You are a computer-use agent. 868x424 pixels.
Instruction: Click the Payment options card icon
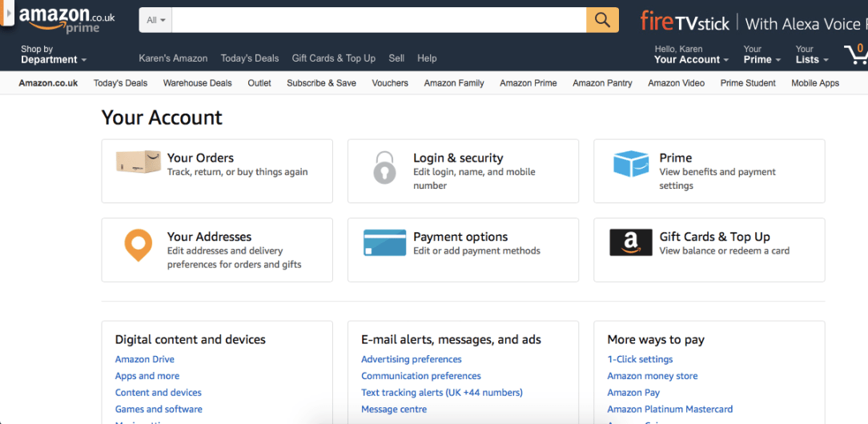tap(384, 242)
